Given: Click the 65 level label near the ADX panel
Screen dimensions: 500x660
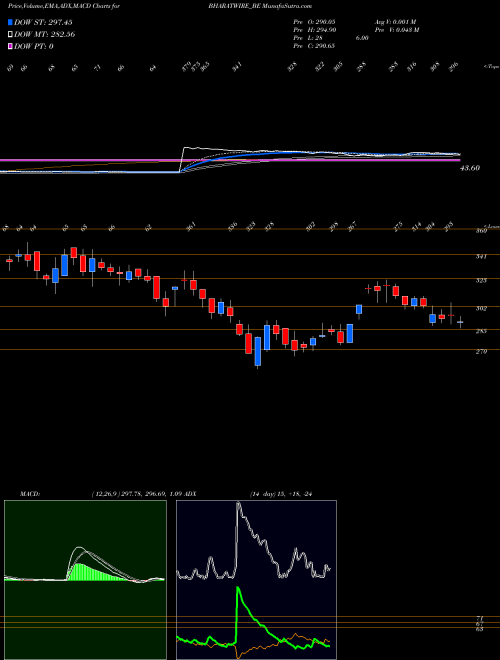Looking at the screenshot, I should pos(480,629).
